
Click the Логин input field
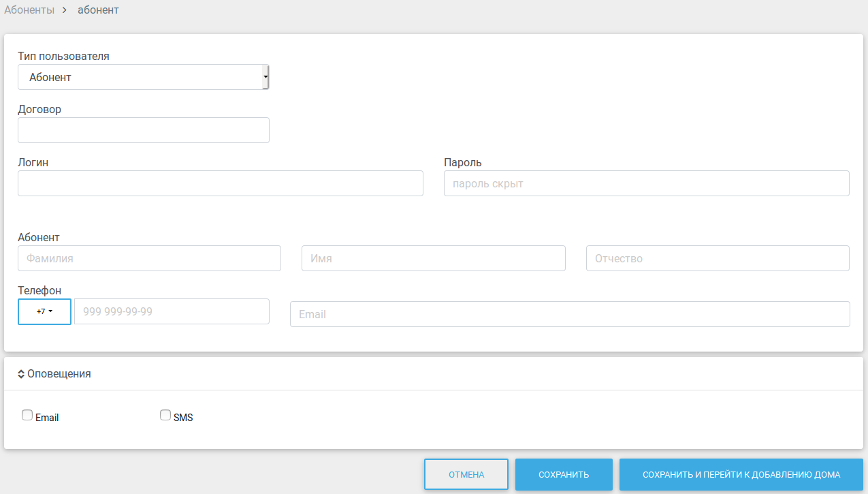221,183
